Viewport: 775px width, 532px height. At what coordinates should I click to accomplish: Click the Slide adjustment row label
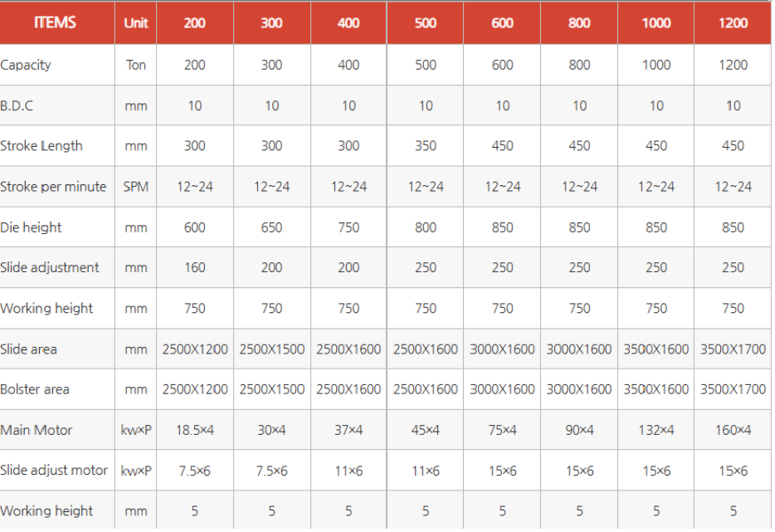(x=50, y=267)
